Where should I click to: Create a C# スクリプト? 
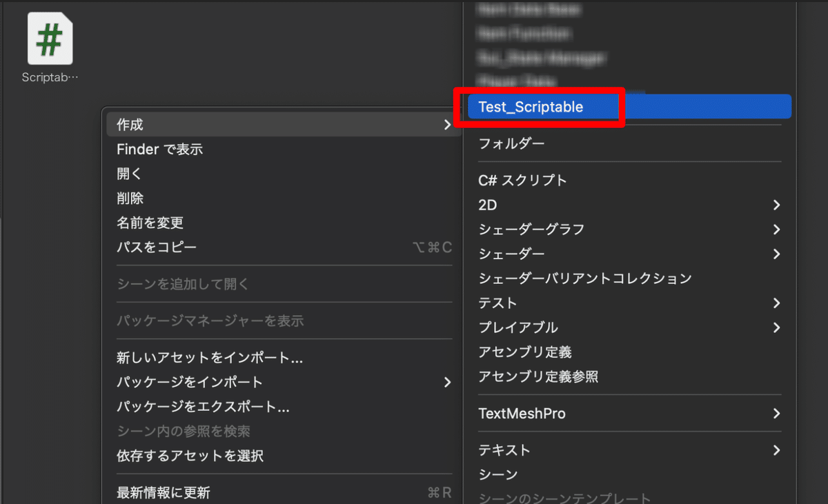tap(522, 180)
